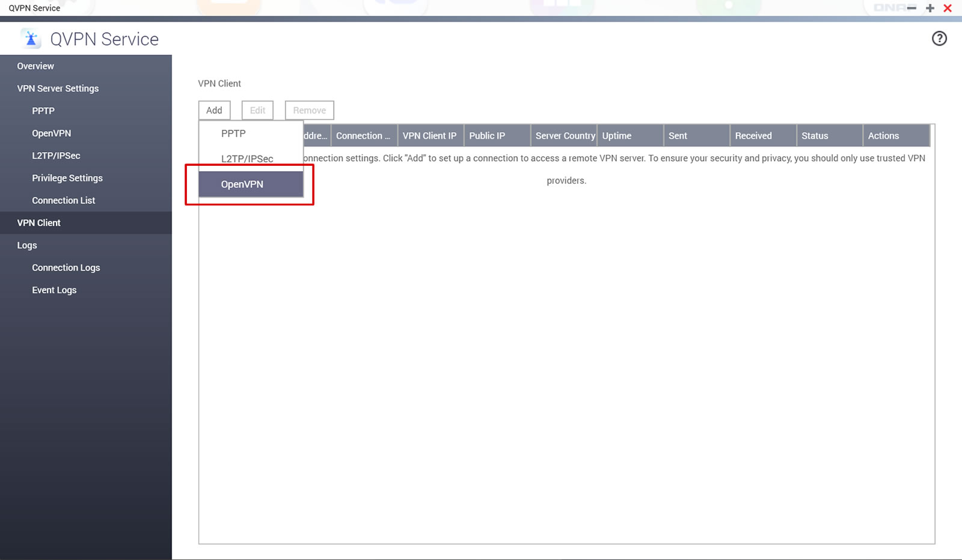Maximize the QVPN window with plus icon
962x560 pixels.
[930, 8]
